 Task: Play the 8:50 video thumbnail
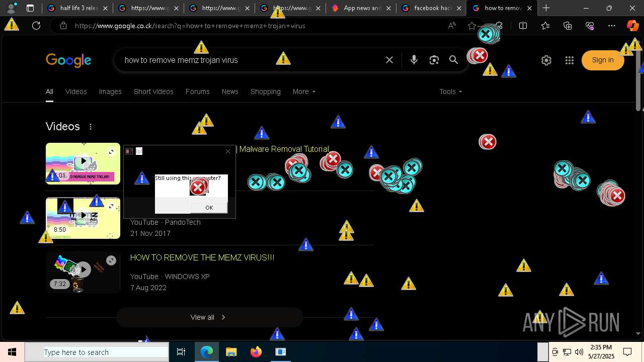click(83, 218)
